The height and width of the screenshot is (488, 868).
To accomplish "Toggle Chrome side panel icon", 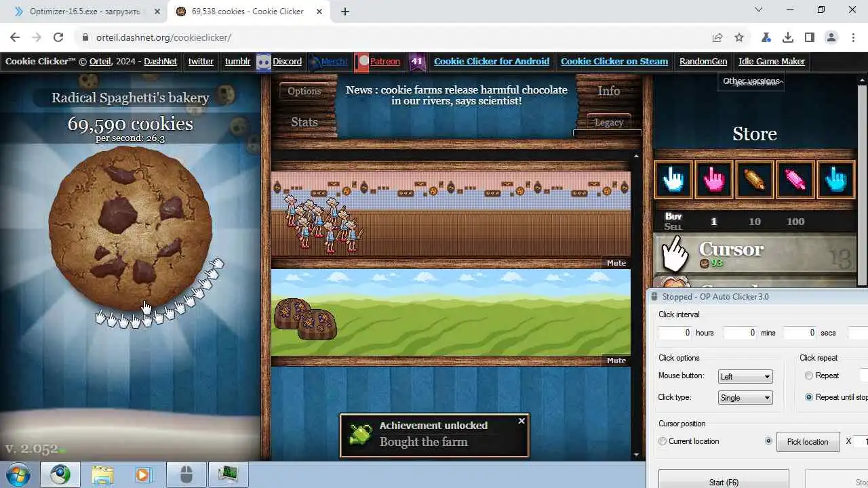I will click(x=810, y=37).
